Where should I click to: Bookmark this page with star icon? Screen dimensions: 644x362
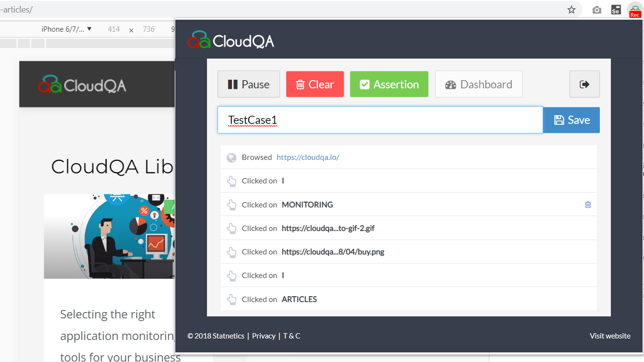click(571, 10)
